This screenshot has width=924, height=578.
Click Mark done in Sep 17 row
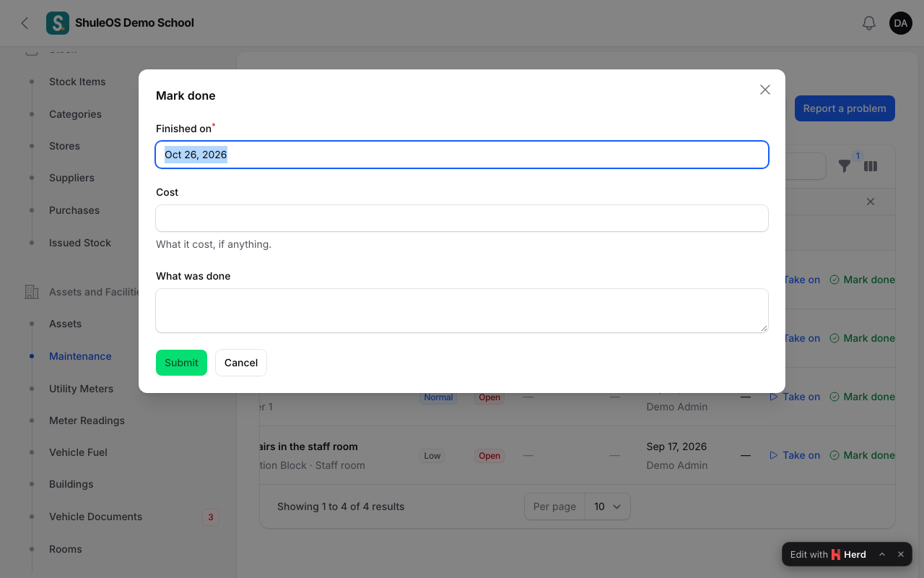[x=862, y=455]
